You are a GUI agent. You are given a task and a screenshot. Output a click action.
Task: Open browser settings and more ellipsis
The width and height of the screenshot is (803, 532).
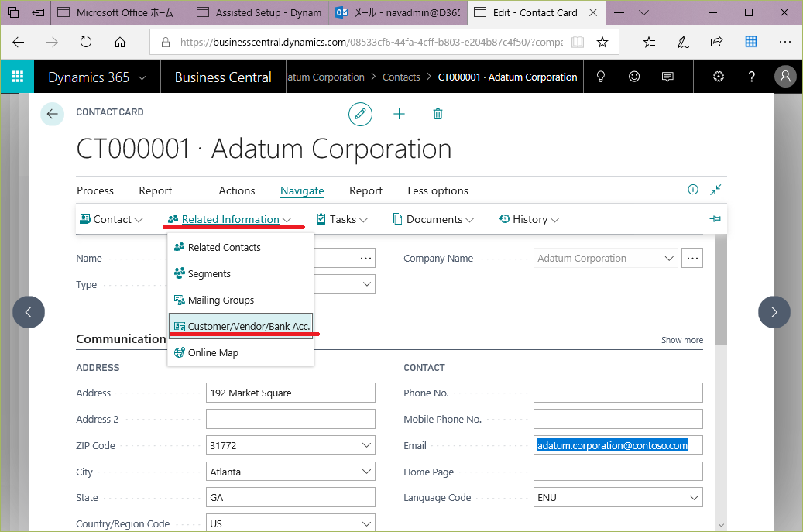[x=785, y=42]
